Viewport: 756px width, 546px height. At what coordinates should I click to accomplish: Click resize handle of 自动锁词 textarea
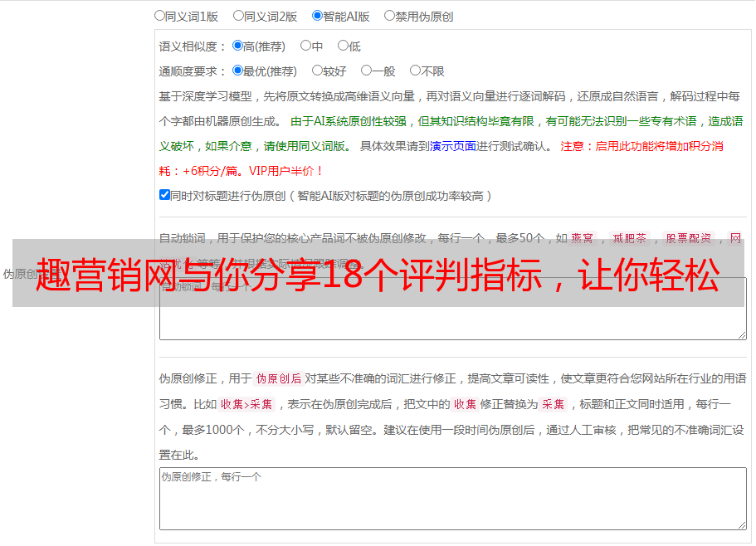pyautogui.click(x=742, y=335)
